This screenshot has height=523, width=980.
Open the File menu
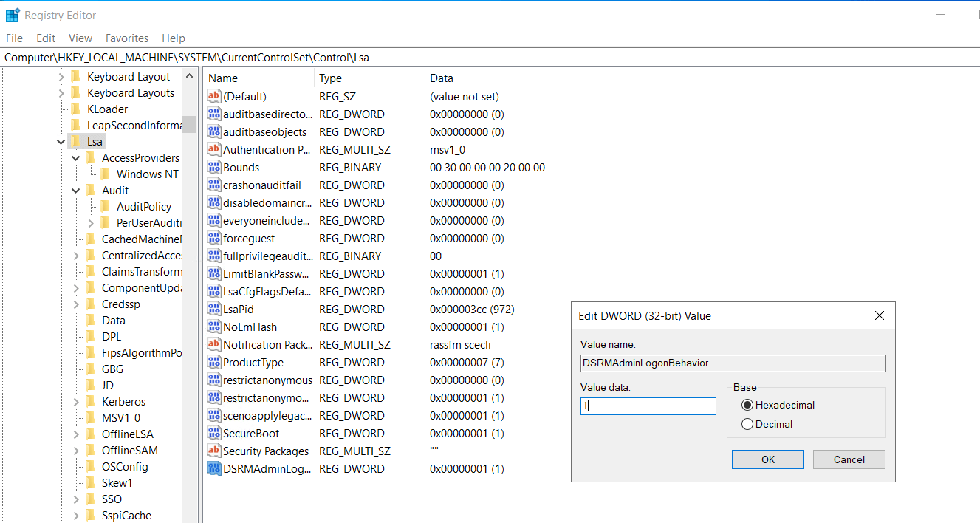[x=14, y=38]
